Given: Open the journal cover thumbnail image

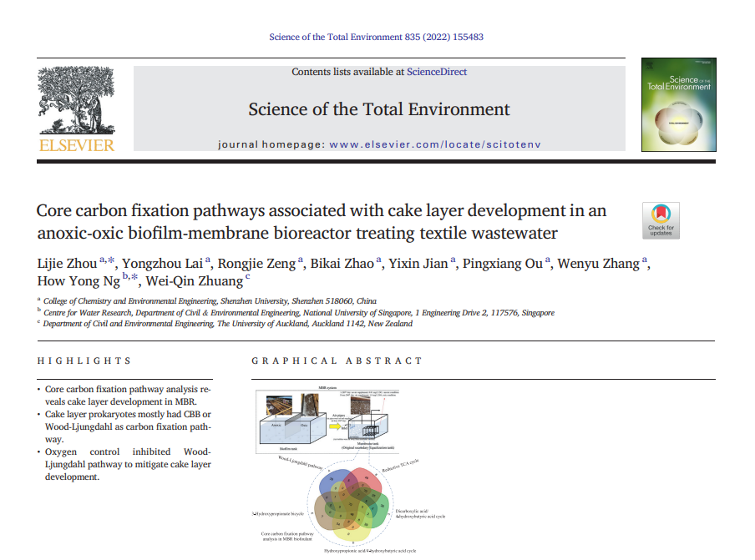Looking at the screenshot, I should [x=678, y=105].
